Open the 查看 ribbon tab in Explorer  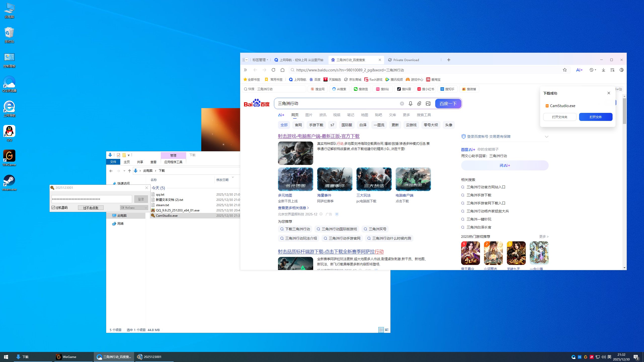pyautogui.click(x=153, y=162)
